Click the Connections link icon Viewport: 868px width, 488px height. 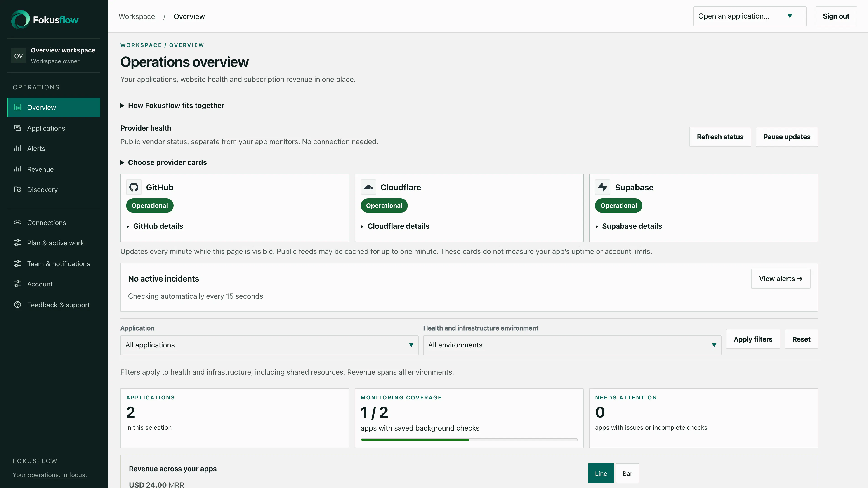18,222
